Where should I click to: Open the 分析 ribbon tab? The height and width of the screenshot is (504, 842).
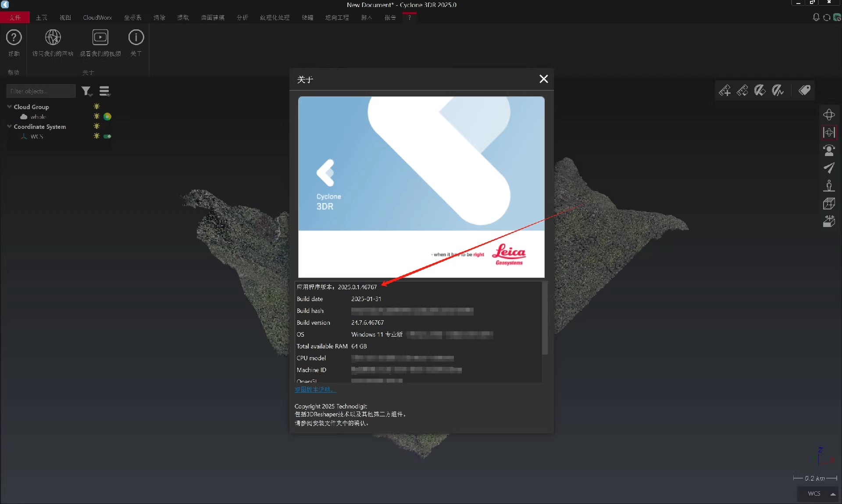[x=243, y=18]
